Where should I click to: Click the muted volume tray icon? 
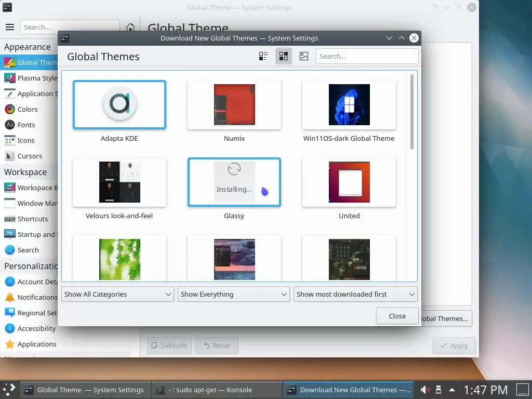(425, 390)
